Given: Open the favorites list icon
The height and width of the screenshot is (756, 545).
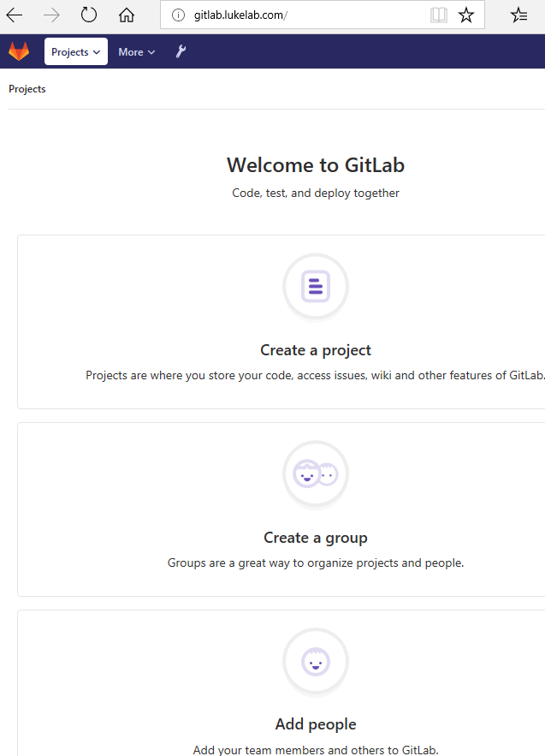Looking at the screenshot, I should [x=519, y=15].
